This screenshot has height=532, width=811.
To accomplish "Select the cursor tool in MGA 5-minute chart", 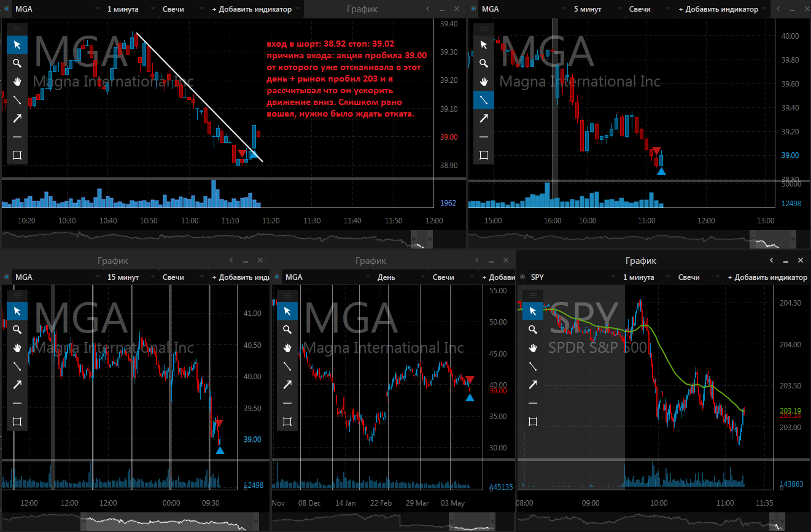I will (484, 44).
